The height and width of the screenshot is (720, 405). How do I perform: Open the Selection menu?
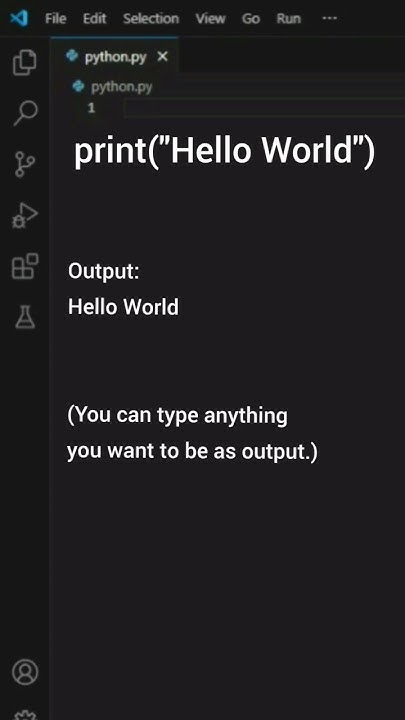pyautogui.click(x=151, y=18)
